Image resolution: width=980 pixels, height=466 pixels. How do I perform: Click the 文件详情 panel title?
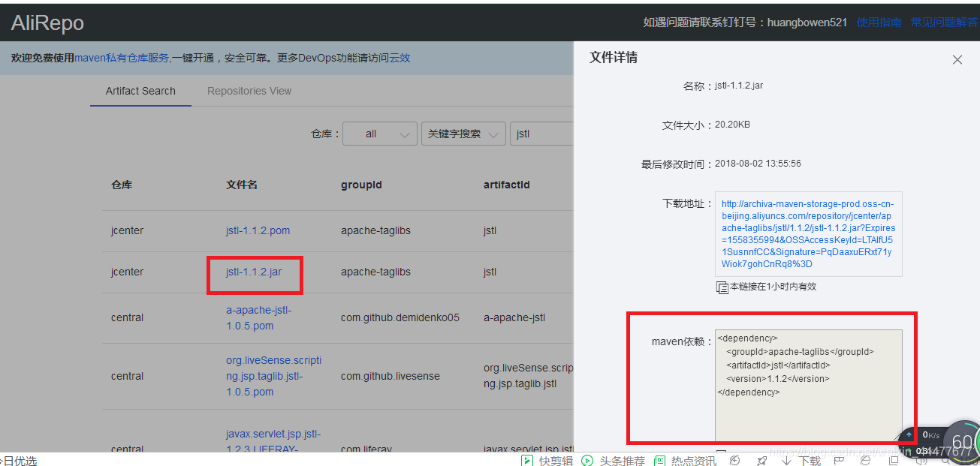pyautogui.click(x=614, y=57)
